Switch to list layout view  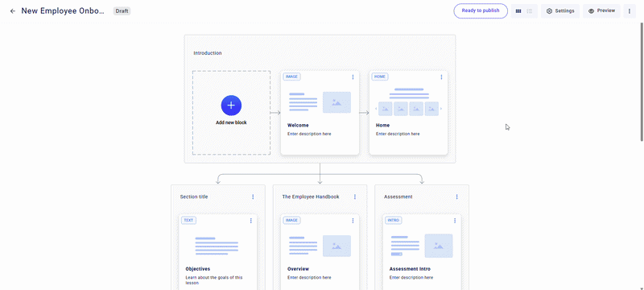[530, 11]
